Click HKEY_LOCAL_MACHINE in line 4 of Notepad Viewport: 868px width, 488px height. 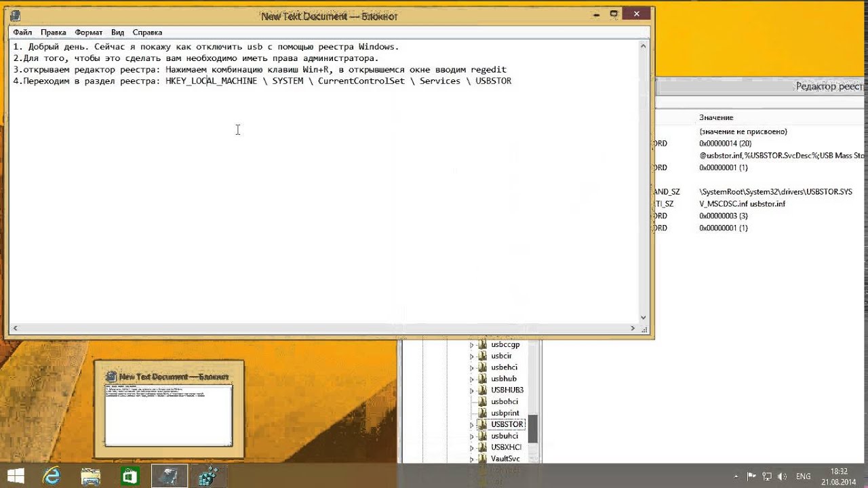point(212,81)
